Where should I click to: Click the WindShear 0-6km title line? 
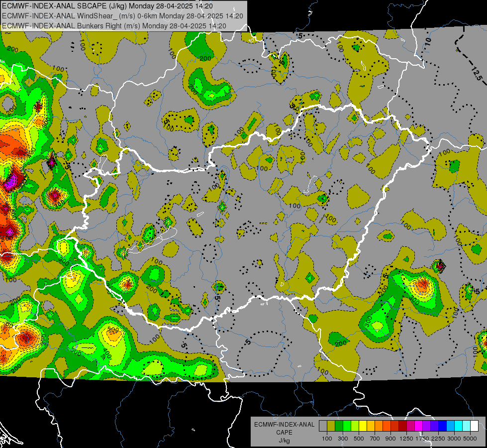[122, 16]
